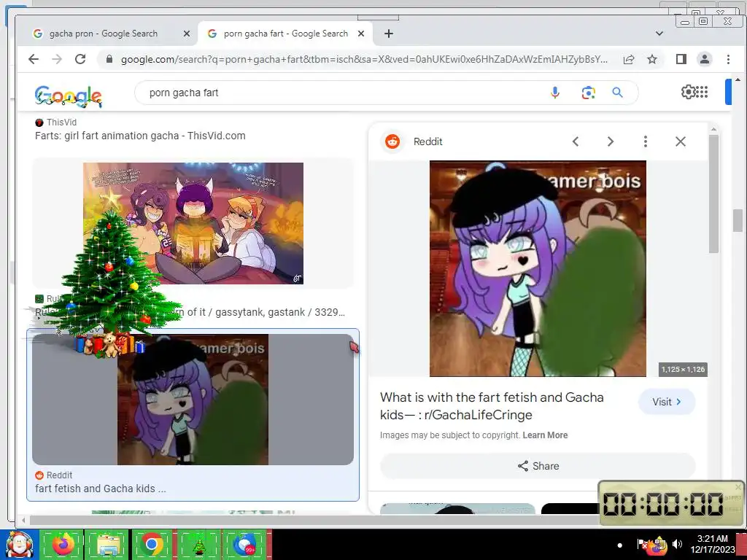The image size is (747, 560).
Task: Click the Reddit label in preview header
Action: pos(427,141)
